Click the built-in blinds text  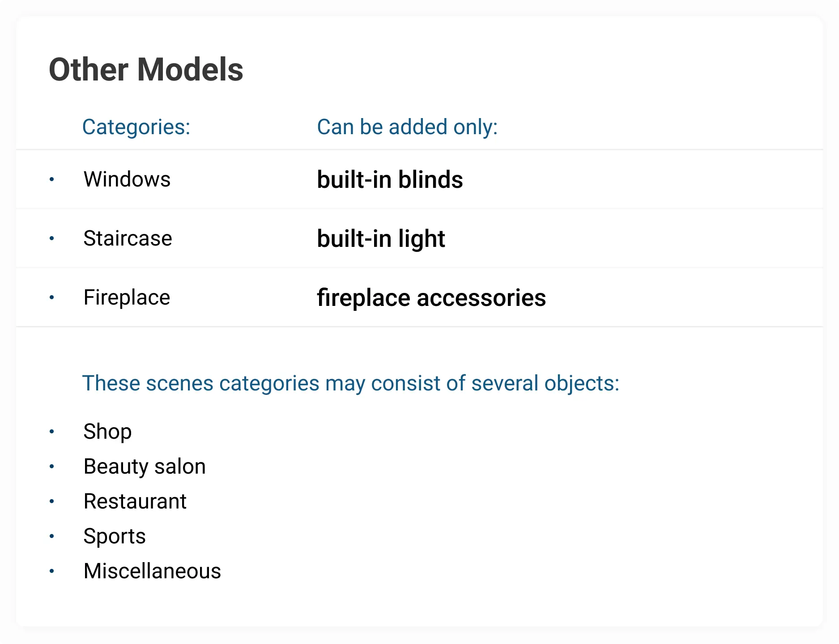[390, 180]
